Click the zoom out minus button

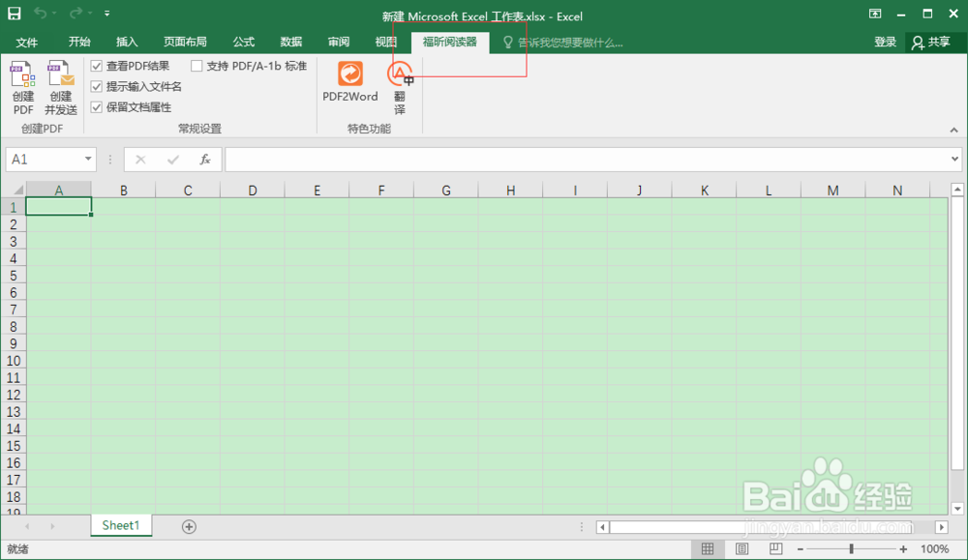coord(801,549)
